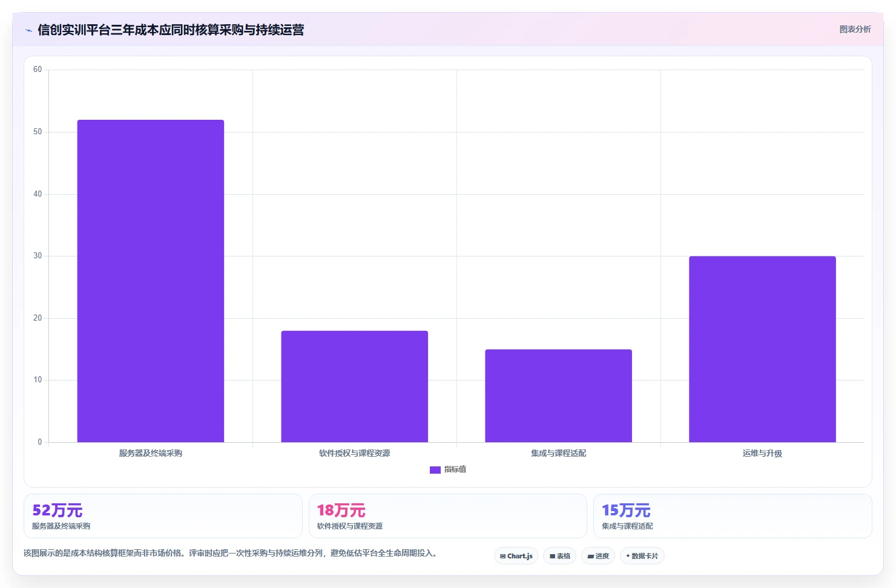This screenshot has width=896, height=588.
Task: Click the 集成与课程适配 bar in the chart
Action: (x=558, y=396)
